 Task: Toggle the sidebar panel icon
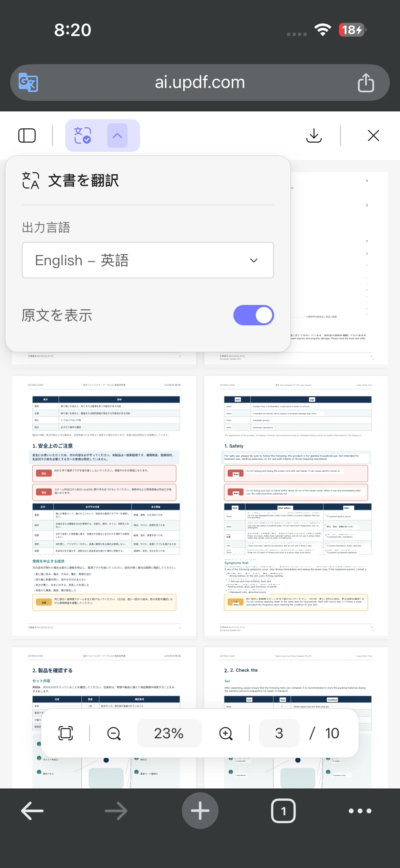27,135
